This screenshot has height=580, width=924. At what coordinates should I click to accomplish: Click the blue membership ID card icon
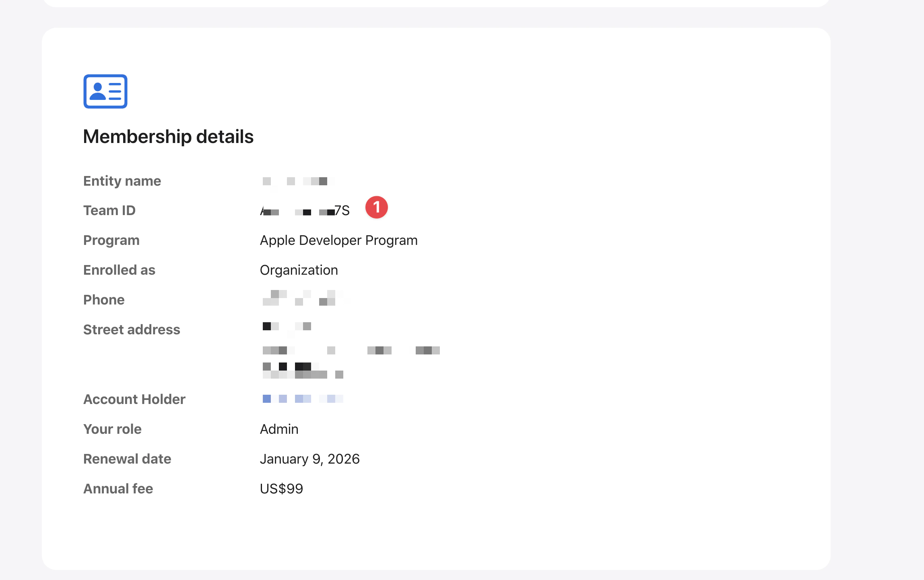coord(105,91)
